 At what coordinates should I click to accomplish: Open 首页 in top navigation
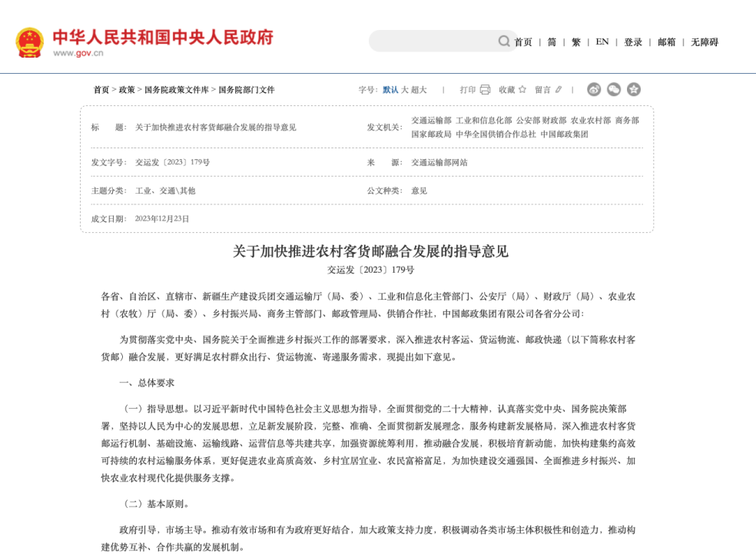[523, 42]
